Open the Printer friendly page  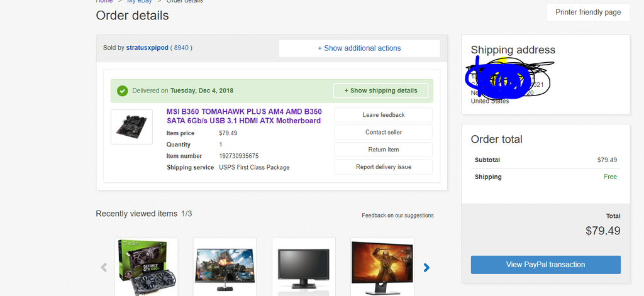click(588, 13)
